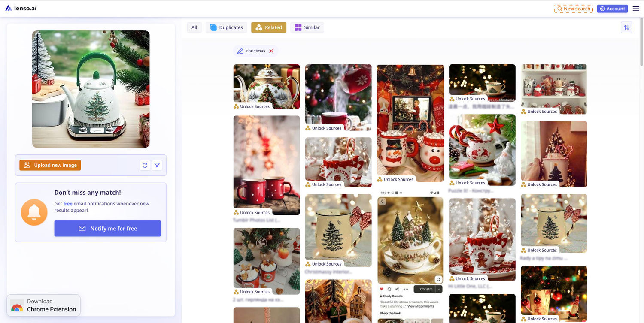Click the New search button

click(574, 9)
